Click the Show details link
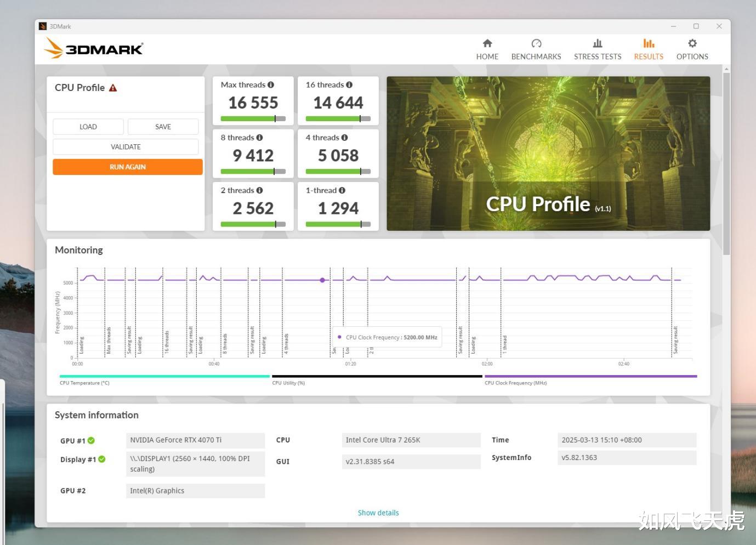 378,513
